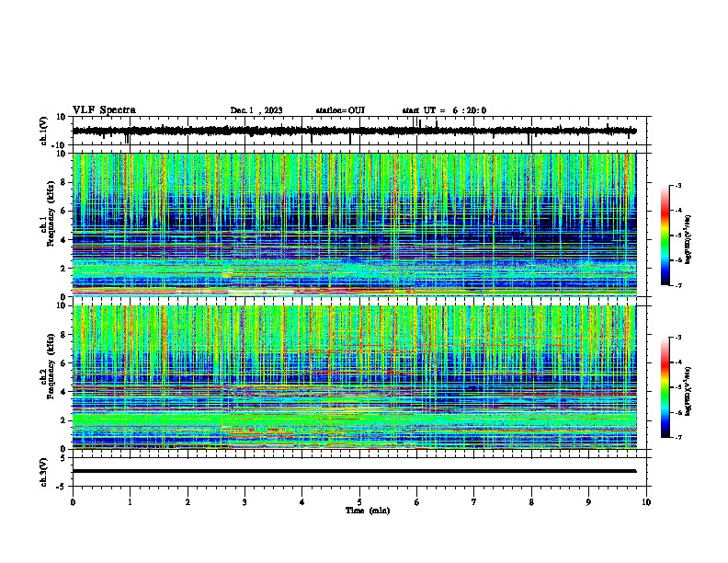728x563 pixels.
Task: Click the "ch.1(V)" waveform axis label
Action: tap(44, 131)
